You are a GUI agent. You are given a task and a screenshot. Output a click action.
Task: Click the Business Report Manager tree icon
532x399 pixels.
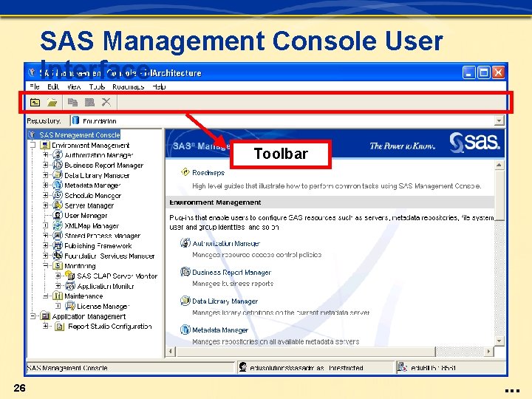coord(58,166)
